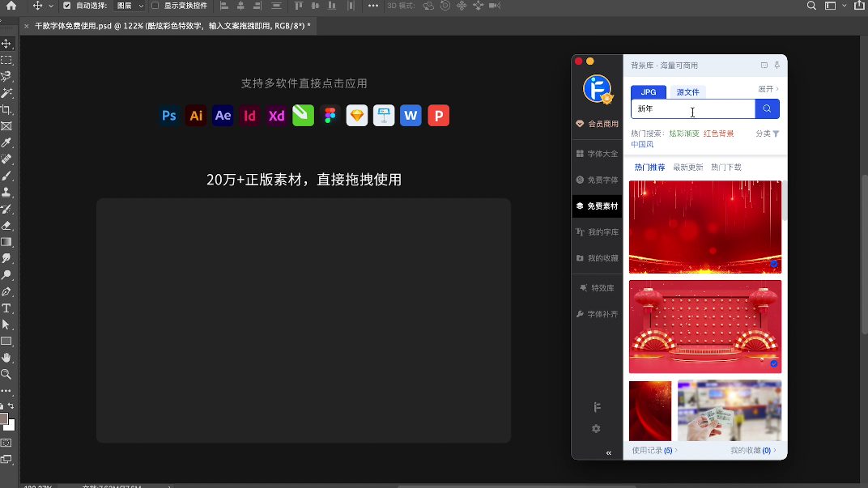Open the 图层 auto-select dropdown

tap(130, 6)
